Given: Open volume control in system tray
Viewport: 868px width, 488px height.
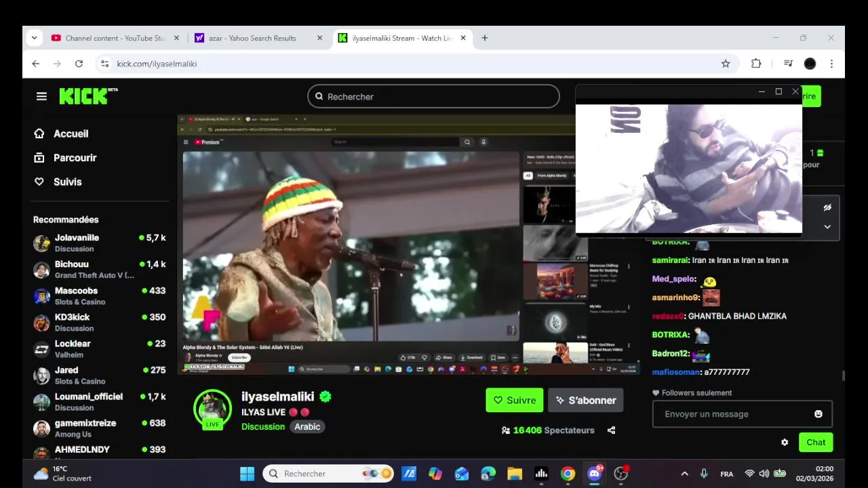Looking at the screenshot, I should (764, 474).
